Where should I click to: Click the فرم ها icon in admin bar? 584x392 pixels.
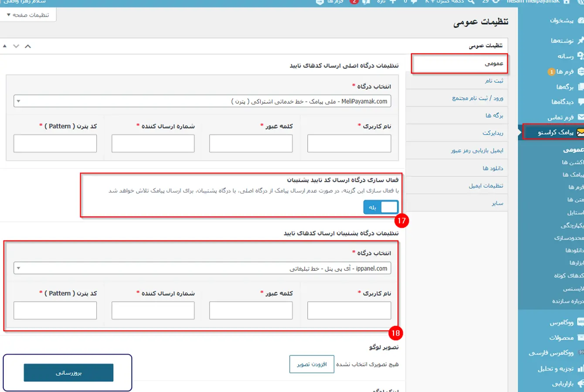pyautogui.click(x=320, y=2)
